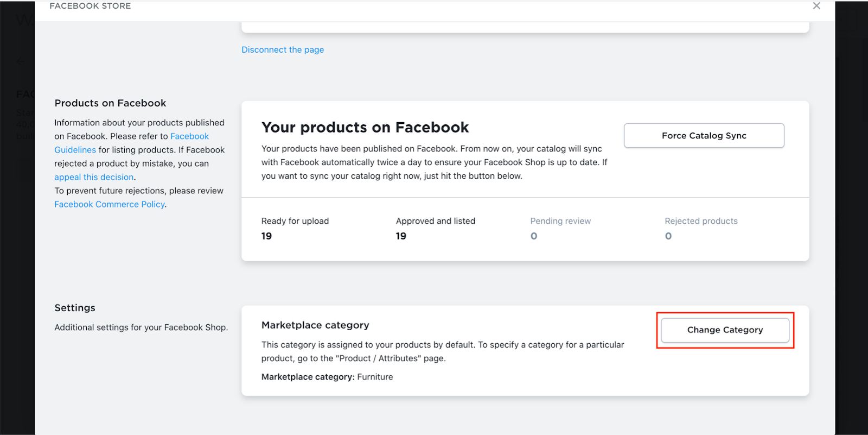Click the Settings section title

click(x=75, y=308)
